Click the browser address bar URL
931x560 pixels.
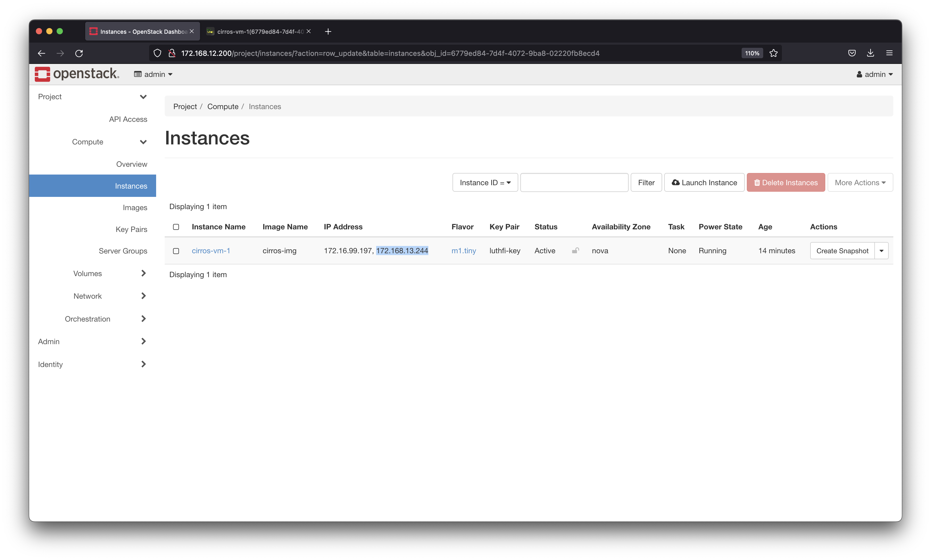(390, 53)
